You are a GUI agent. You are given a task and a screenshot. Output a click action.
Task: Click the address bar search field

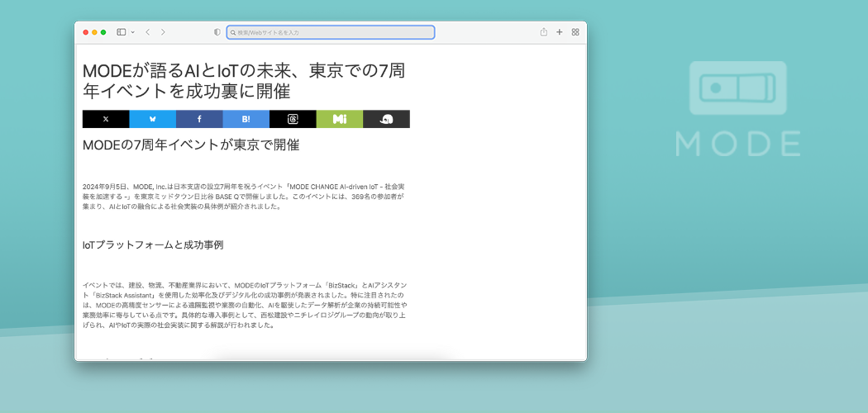[x=331, y=32]
